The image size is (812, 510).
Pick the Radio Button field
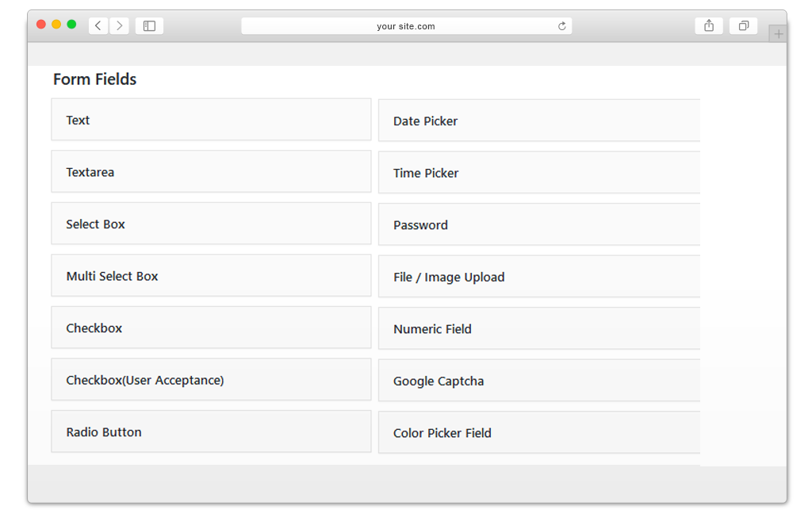coord(211,431)
